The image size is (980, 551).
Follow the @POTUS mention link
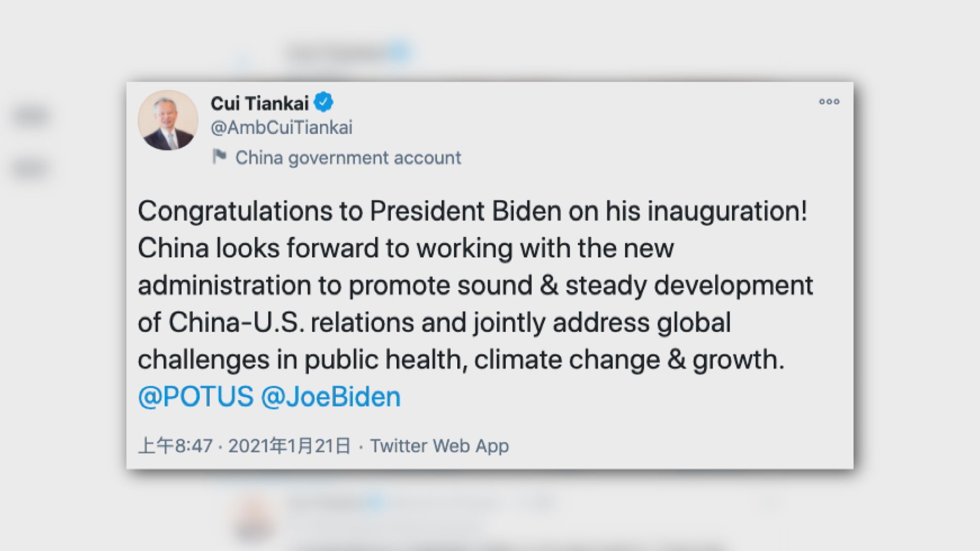[x=195, y=397]
